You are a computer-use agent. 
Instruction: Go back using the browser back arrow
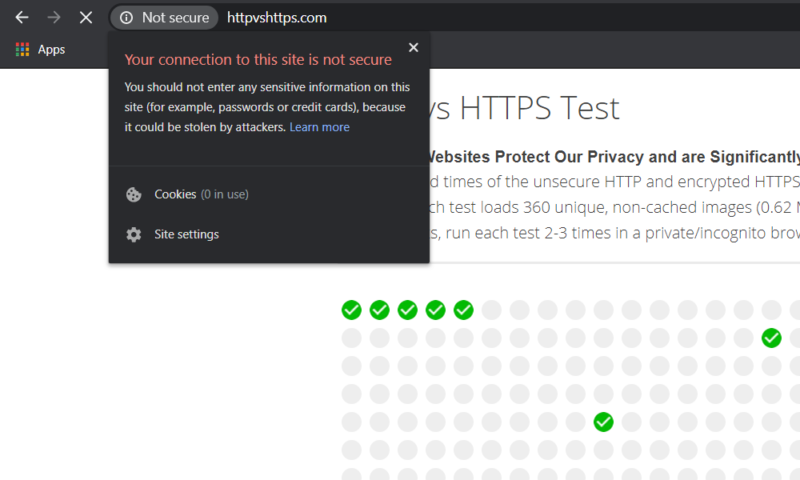(22, 18)
